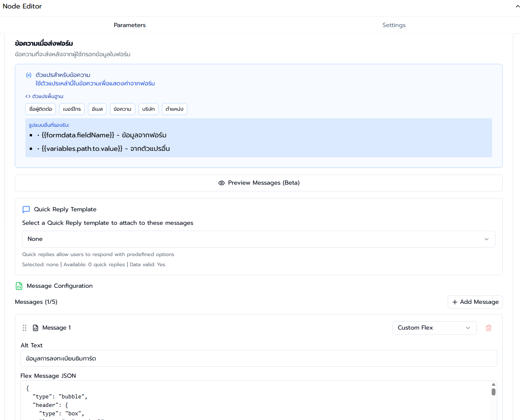
Task: Click the trash icon to delete Message 1
Action: coord(489,327)
